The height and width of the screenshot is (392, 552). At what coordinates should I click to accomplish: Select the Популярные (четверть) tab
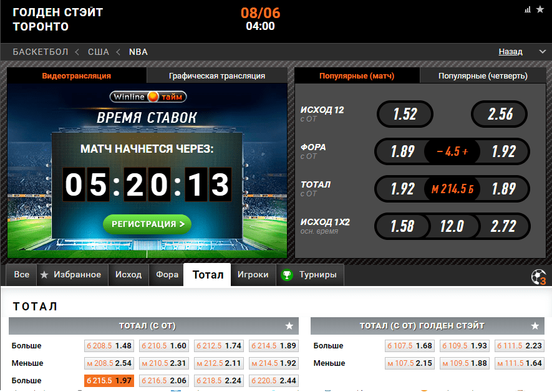coord(483,75)
